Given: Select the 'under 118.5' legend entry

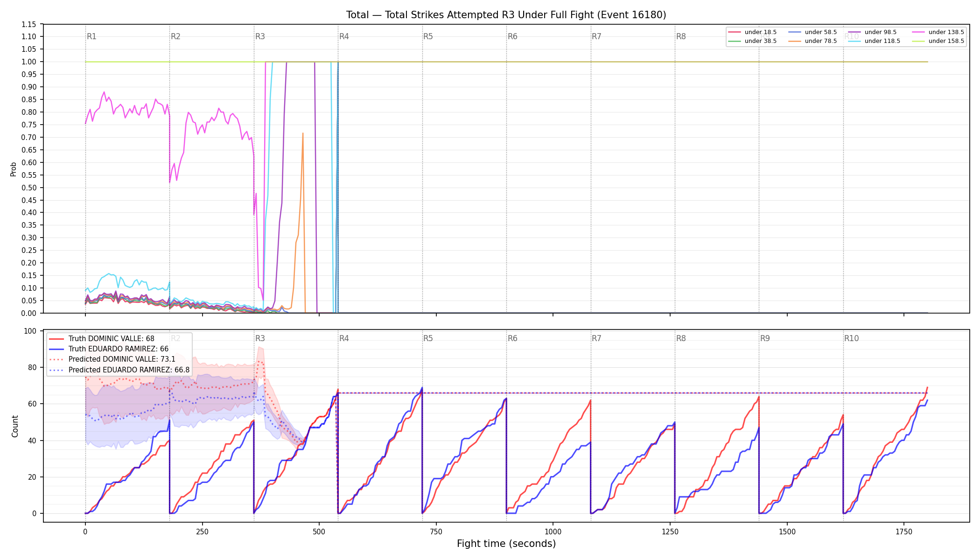Looking at the screenshot, I should click(x=875, y=41).
